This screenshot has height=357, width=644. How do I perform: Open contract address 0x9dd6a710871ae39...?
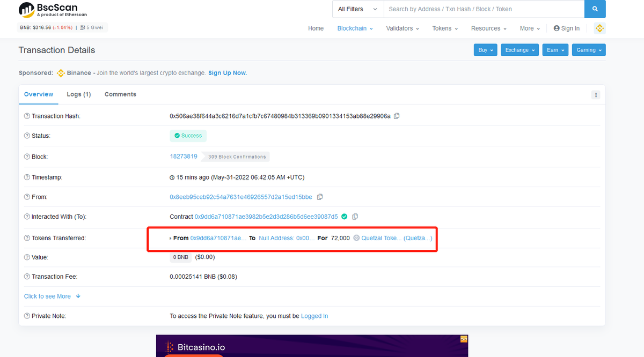coord(266,217)
